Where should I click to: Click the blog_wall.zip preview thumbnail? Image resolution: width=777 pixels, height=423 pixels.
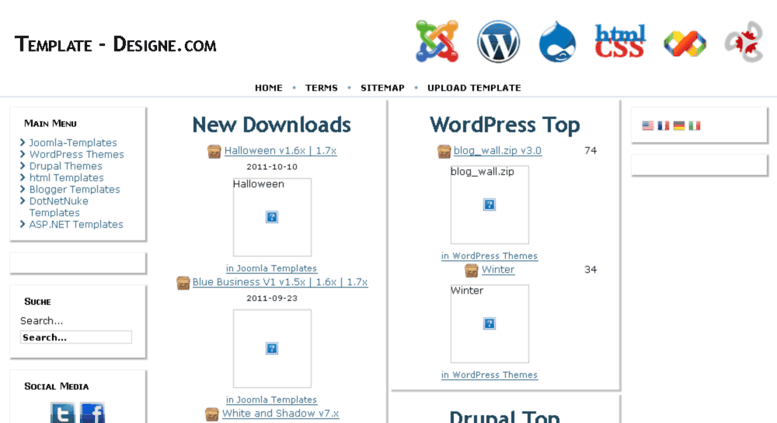(490, 205)
